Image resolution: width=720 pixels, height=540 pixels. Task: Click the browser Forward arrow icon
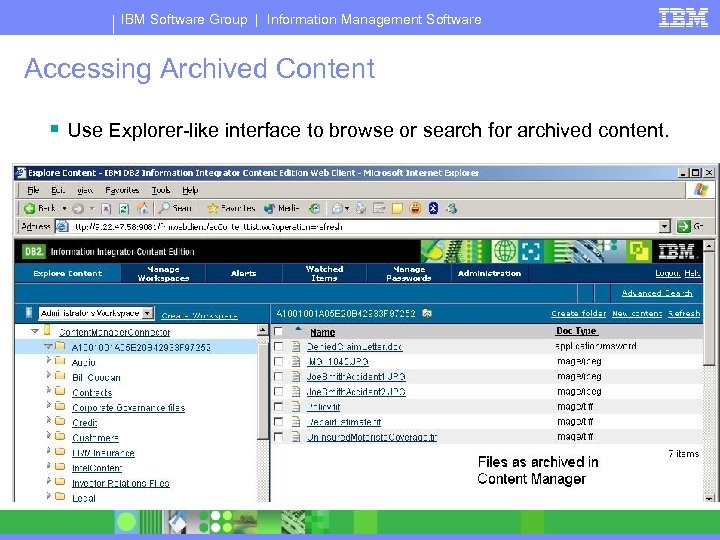click(78, 209)
